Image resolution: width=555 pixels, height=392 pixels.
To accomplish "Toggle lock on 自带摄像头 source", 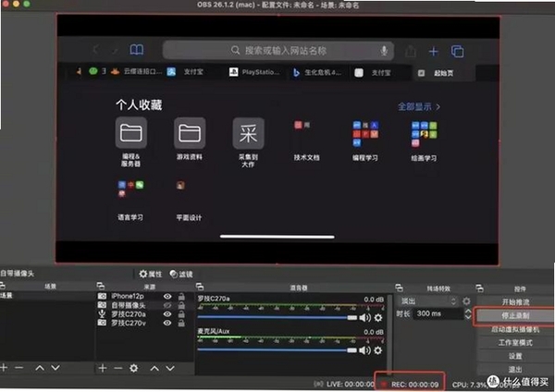I will click(181, 305).
